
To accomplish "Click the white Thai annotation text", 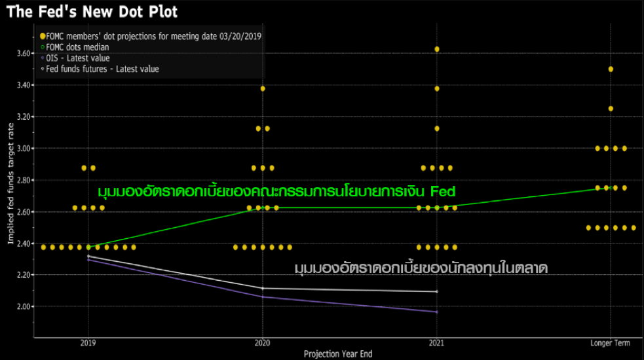I will [x=421, y=268].
